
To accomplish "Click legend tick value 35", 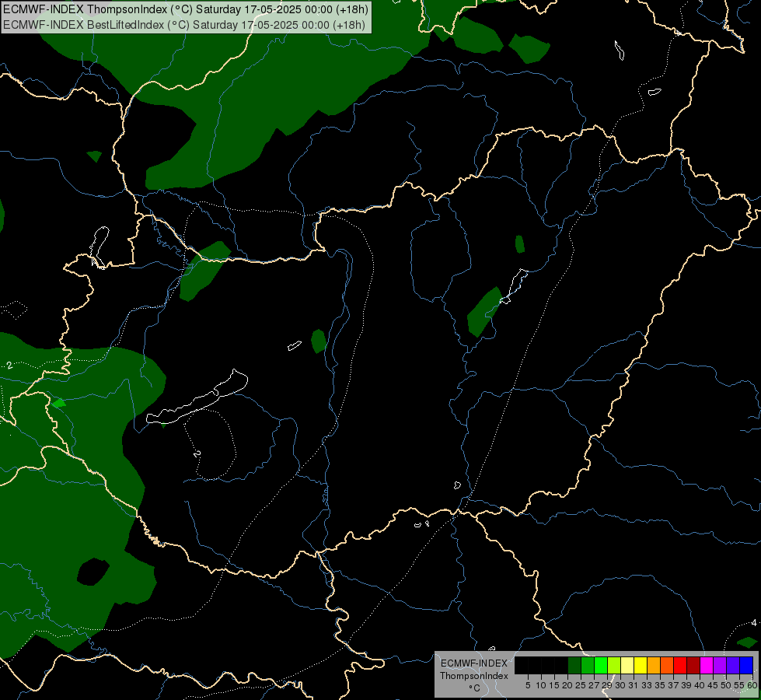I will pyautogui.click(x=660, y=685).
